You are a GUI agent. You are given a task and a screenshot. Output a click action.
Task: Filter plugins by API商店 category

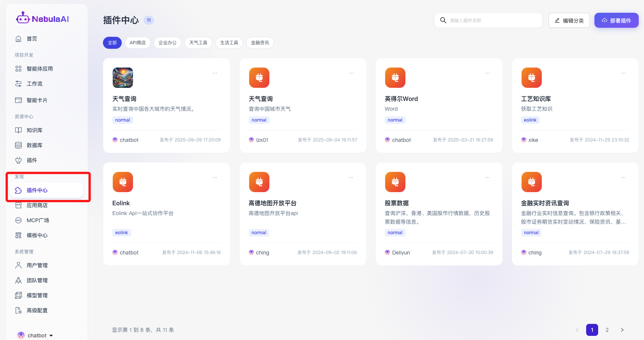pos(138,43)
